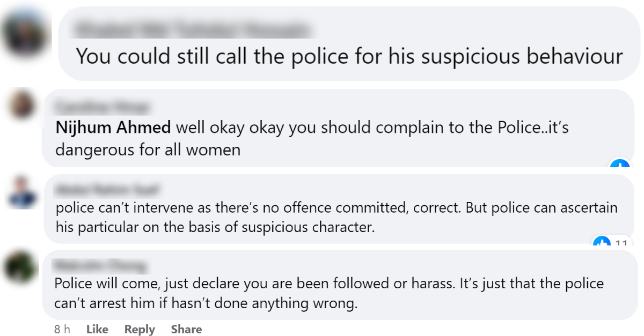Click the comment text 'dangerous for all women'
The height and width of the screenshot is (336, 644).
(148, 150)
